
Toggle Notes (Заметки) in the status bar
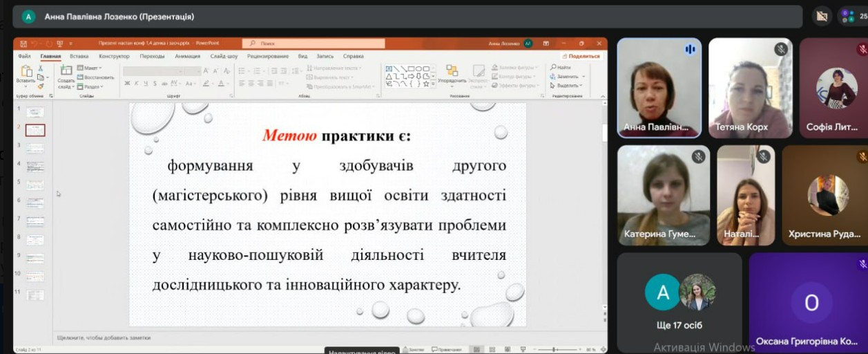[x=413, y=350]
